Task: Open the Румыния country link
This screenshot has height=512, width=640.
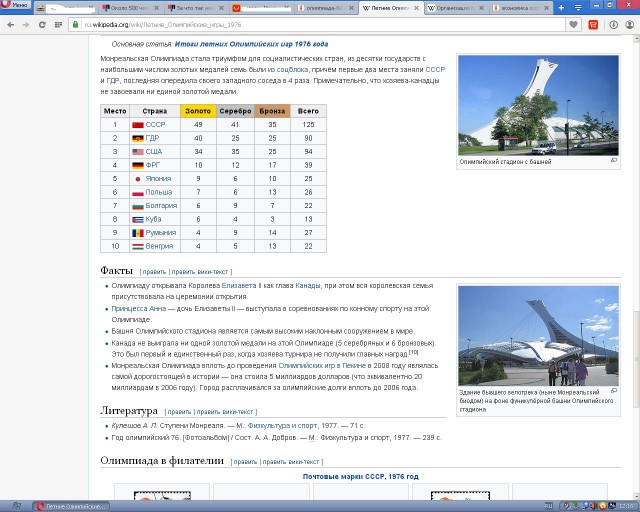Action: pos(161,232)
